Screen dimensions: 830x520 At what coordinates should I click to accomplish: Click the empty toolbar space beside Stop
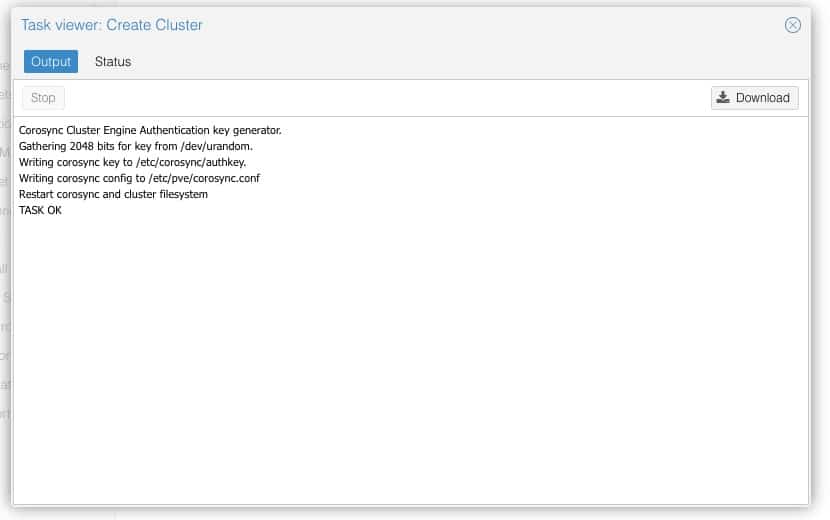click(380, 98)
